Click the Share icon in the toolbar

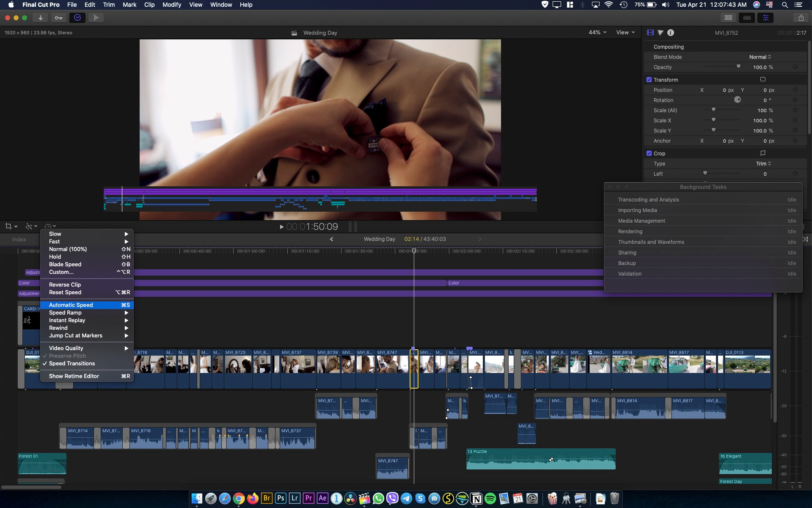pyautogui.click(x=801, y=18)
